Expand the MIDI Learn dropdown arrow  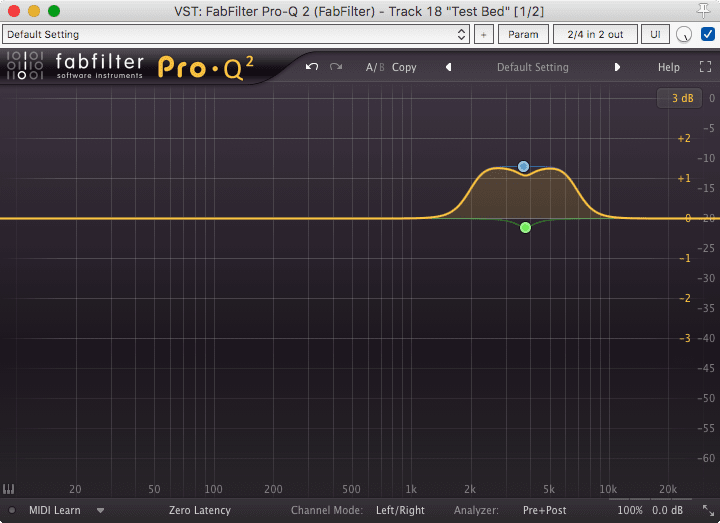pos(100,510)
